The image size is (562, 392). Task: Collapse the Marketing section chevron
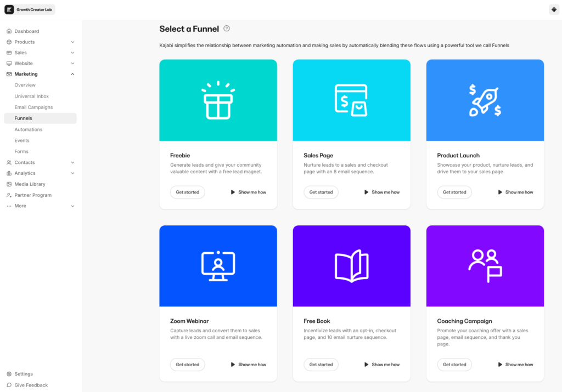pos(72,74)
